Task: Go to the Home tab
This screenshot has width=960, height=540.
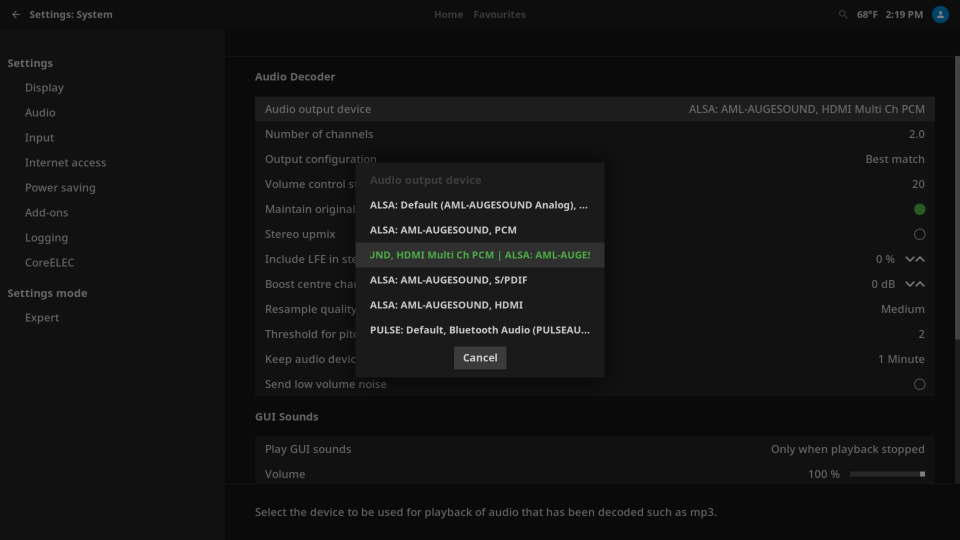Action: click(x=448, y=15)
